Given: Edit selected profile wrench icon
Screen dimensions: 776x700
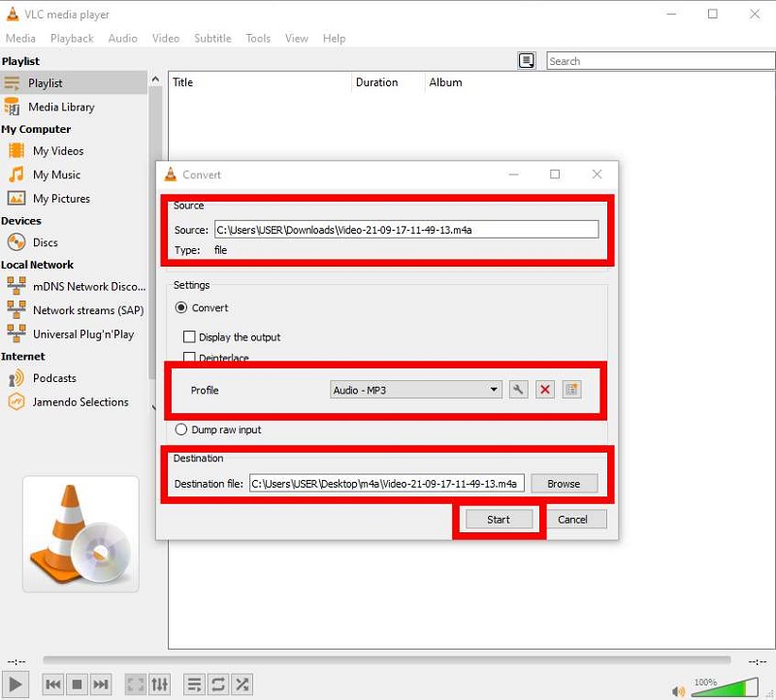Looking at the screenshot, I should [x=518, y=390].
